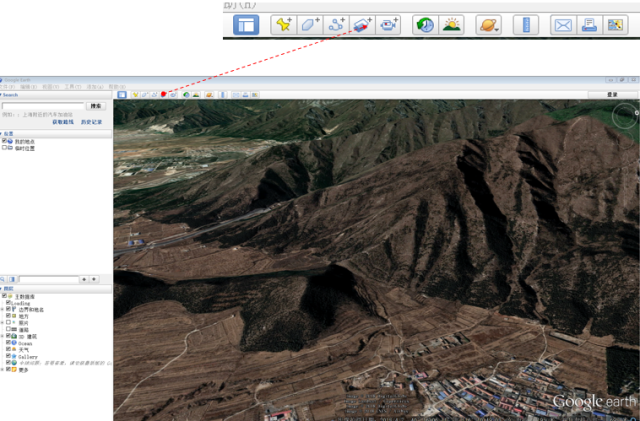Open the 添加 menu
The width and height of the screenshot is (640, 421).
(x=95, y=87)
